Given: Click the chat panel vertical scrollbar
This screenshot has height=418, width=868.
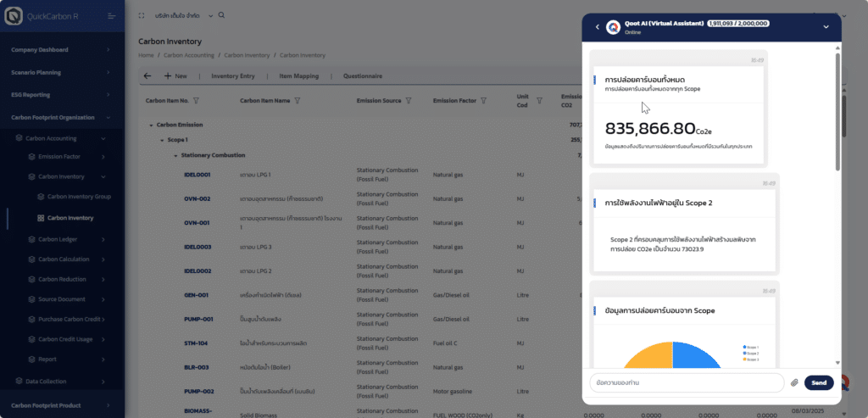Looking at the screenshot, I should coord(837,111).
